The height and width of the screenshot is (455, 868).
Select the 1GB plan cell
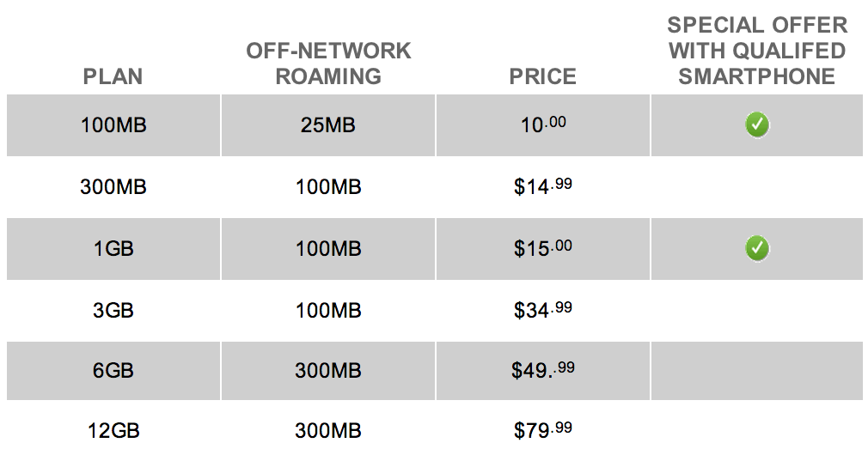coord(113,249)
